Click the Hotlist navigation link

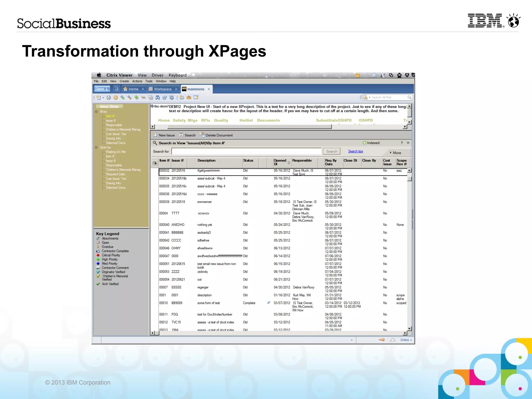246,120
